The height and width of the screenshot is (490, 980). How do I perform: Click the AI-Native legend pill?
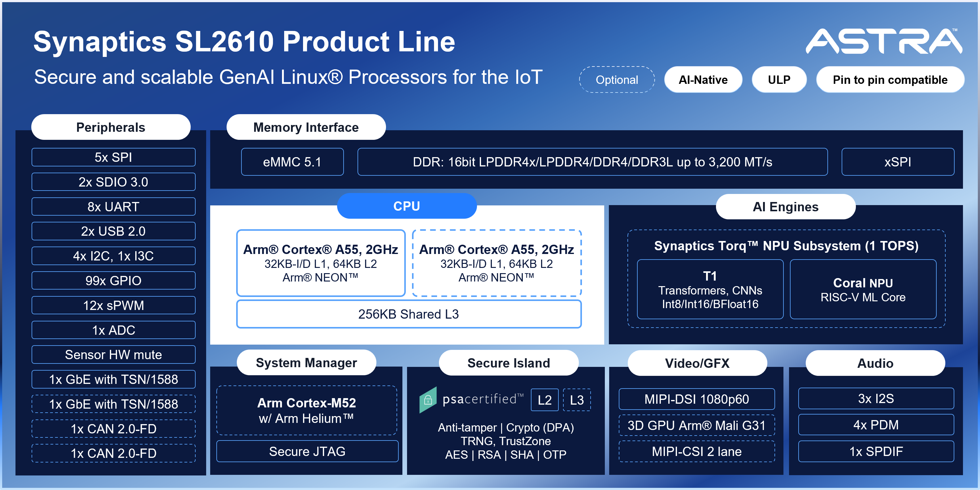point(703,80)
